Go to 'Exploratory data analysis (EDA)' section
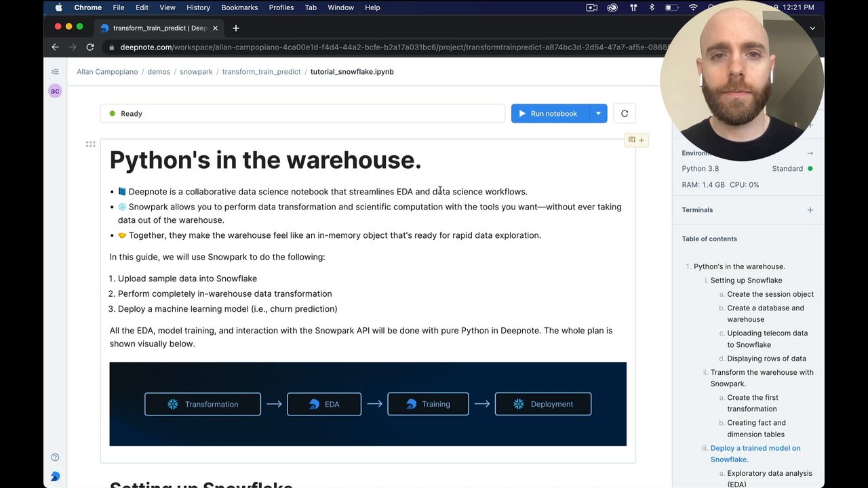The image size is (868, 488). coord(770,479)
